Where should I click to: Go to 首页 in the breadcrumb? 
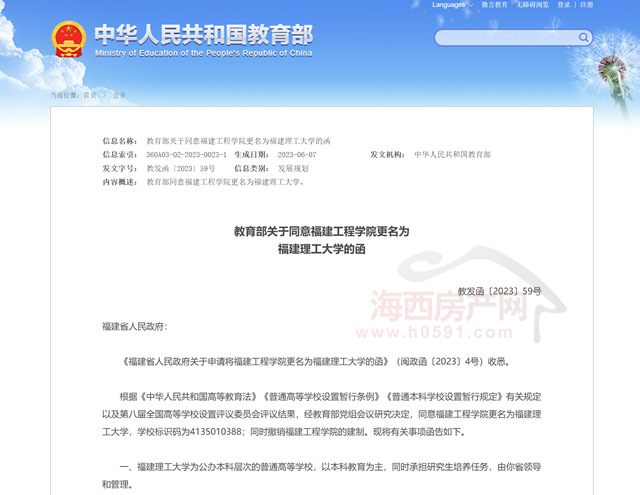pos(90,95)
